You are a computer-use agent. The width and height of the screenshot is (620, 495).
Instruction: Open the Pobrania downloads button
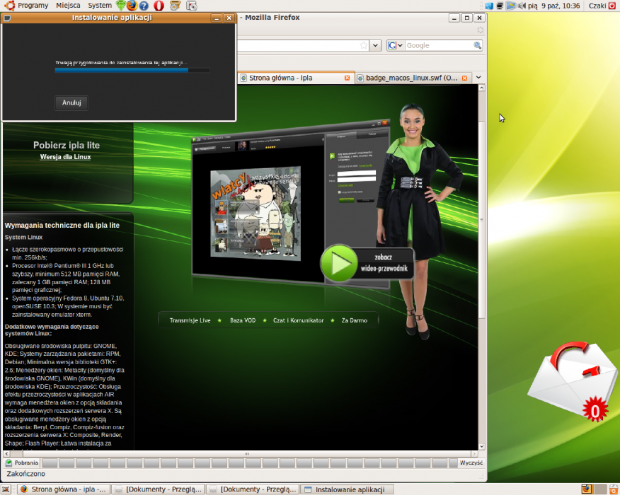[22, 463]
